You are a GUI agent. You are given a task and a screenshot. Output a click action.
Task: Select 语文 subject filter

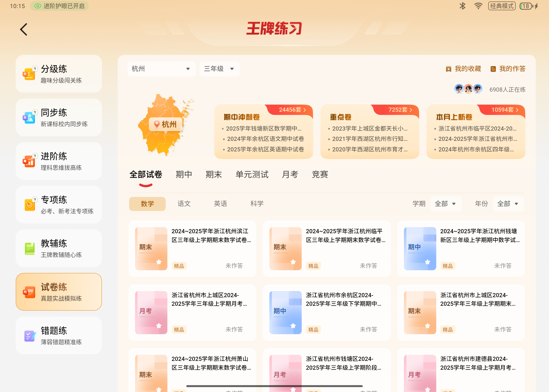pyautogui.click(x=184, y=204)
